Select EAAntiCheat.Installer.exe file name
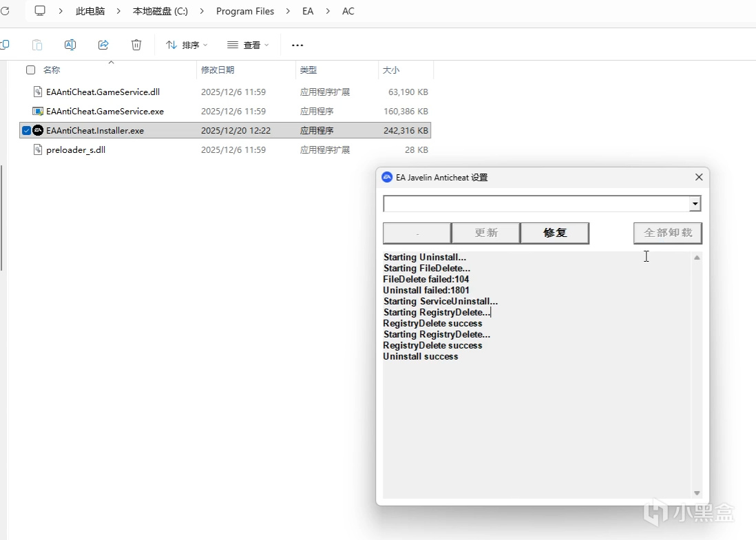 tap(95, 130)
